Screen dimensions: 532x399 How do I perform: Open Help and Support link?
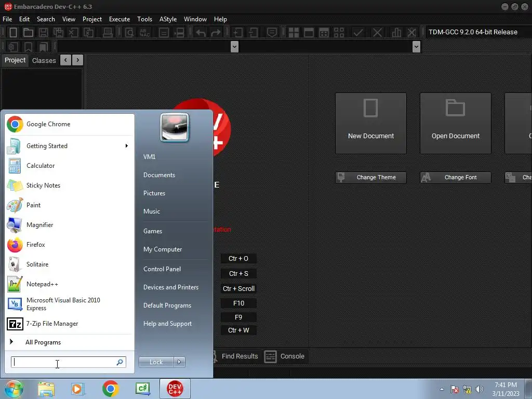(x=167, y=324)
